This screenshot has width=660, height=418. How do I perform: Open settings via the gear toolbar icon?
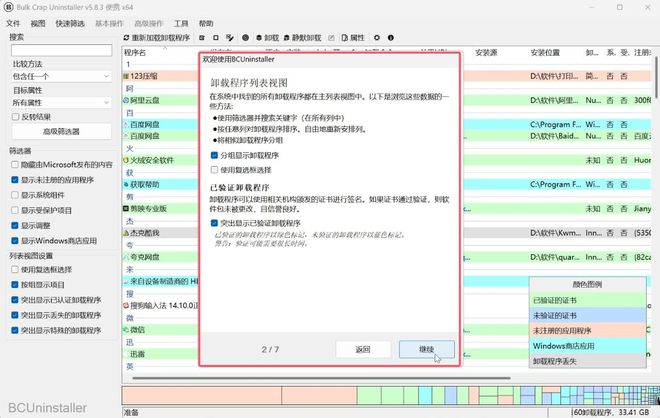pyautogui.click(x=377, y=38)
